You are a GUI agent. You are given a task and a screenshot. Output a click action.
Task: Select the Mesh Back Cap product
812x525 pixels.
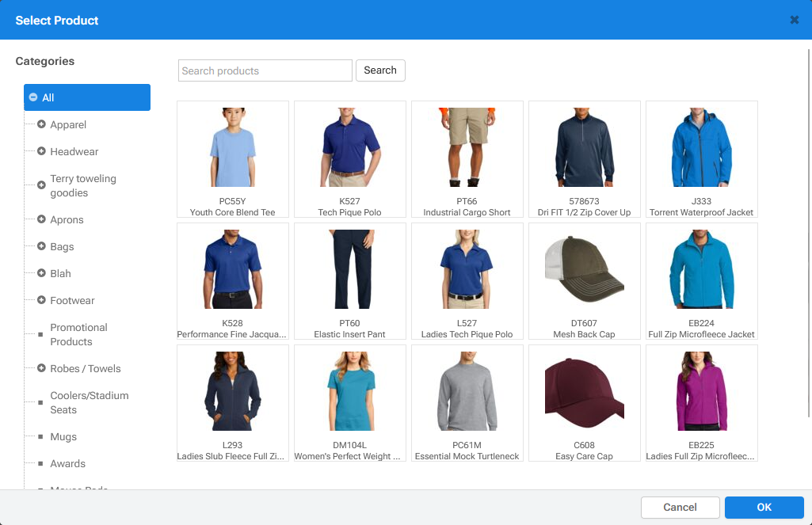pos(584,281)
